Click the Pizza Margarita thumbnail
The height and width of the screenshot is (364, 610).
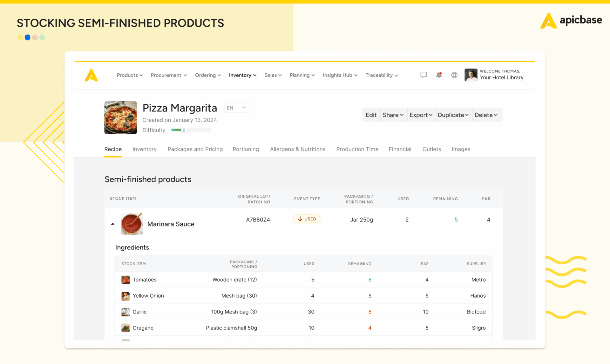point(121,117)
